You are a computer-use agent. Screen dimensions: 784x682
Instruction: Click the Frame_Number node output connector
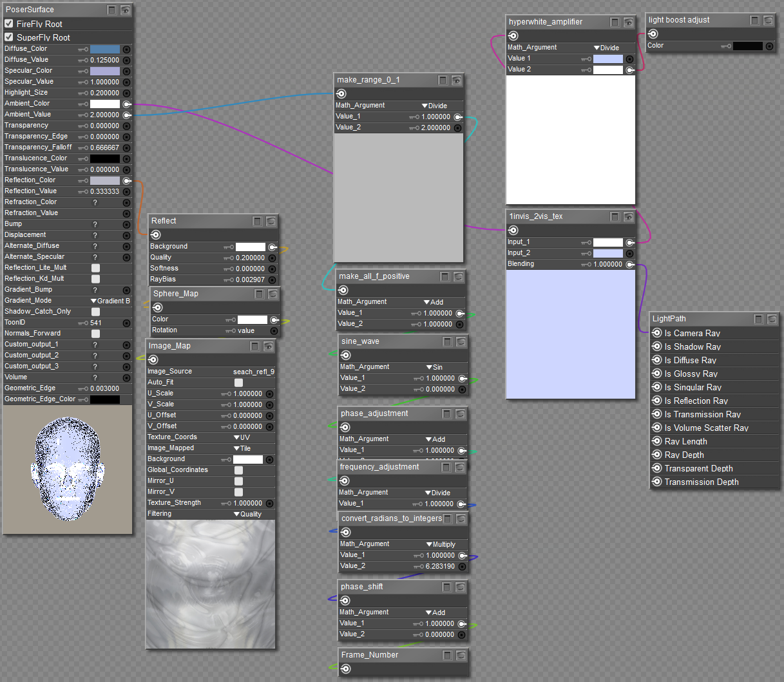pos(345,669)
